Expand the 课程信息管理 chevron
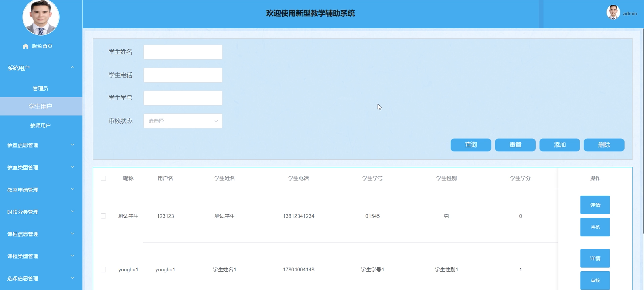This screenshot has height=290, width=644. tap(72, 234)
